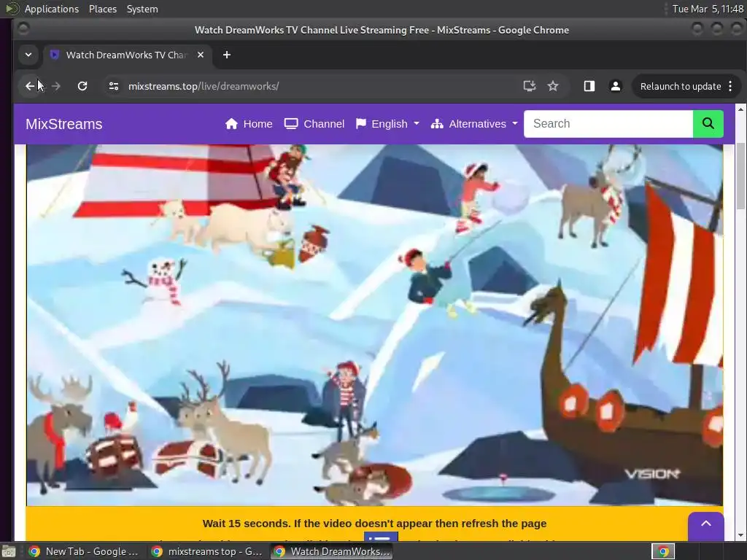The height and width of the screenshot is (560, 747).
Task: Go back using the browser back arrow
Action: tap(30, 86)
